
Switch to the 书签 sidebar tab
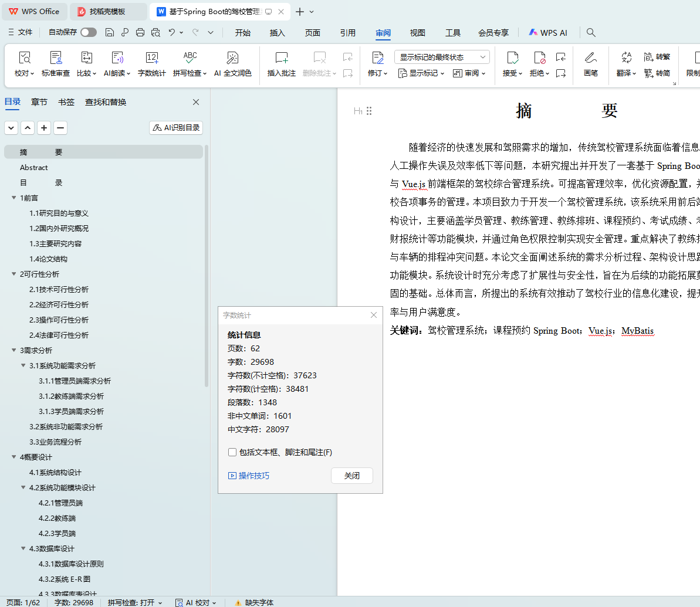[x=66, y=102]
